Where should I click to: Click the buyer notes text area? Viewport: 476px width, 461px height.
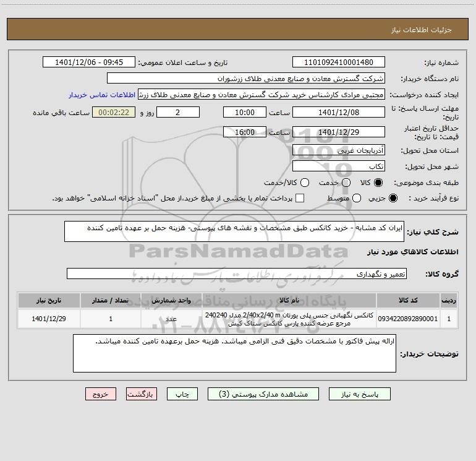coord(234,353)
